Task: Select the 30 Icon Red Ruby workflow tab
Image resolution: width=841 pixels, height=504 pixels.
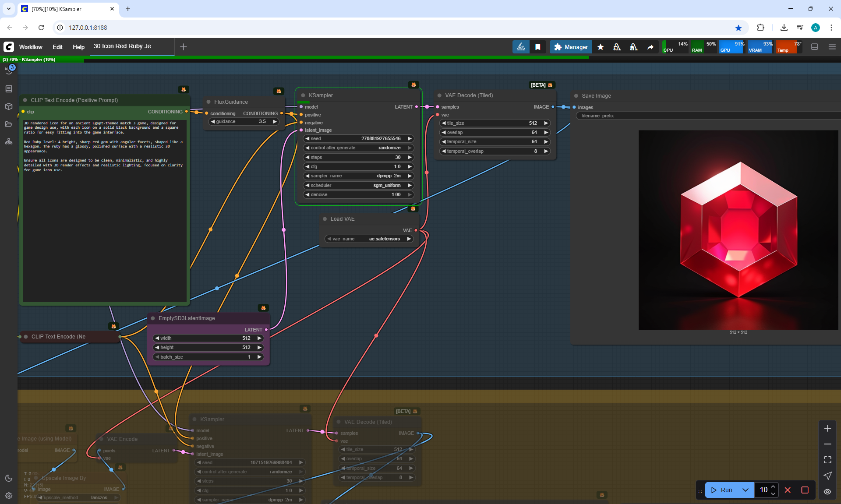Action: point(125,46)
